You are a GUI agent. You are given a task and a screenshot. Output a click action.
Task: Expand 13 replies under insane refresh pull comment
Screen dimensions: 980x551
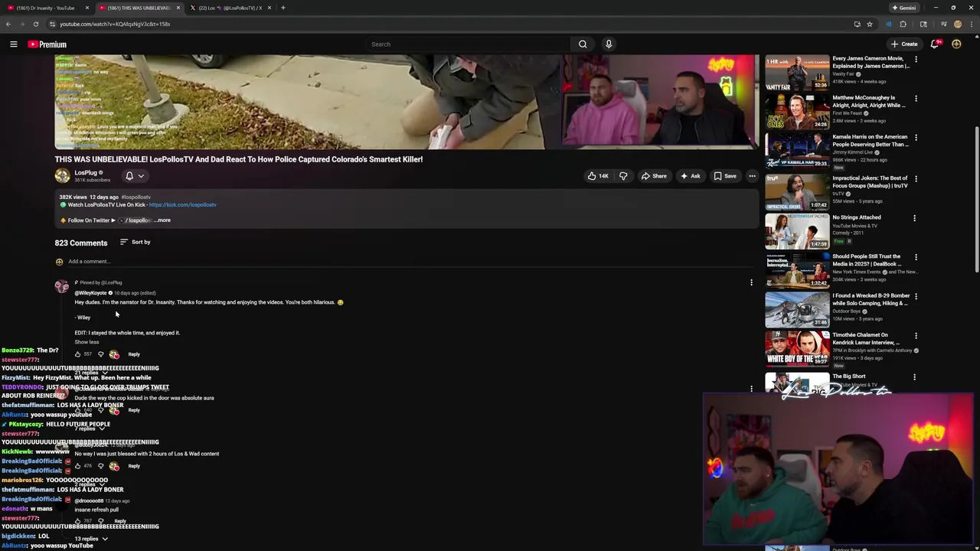point(90,539)
